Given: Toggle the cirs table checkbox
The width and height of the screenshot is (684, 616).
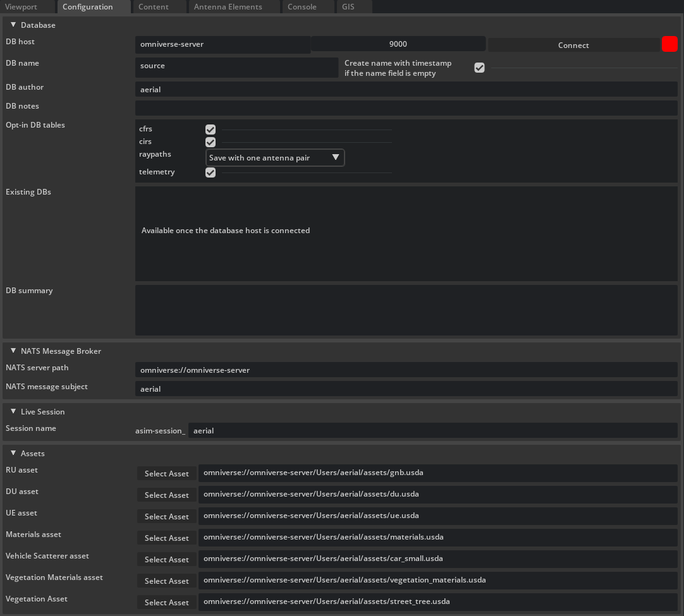Looking at the screenshot, I should point(211,142).
